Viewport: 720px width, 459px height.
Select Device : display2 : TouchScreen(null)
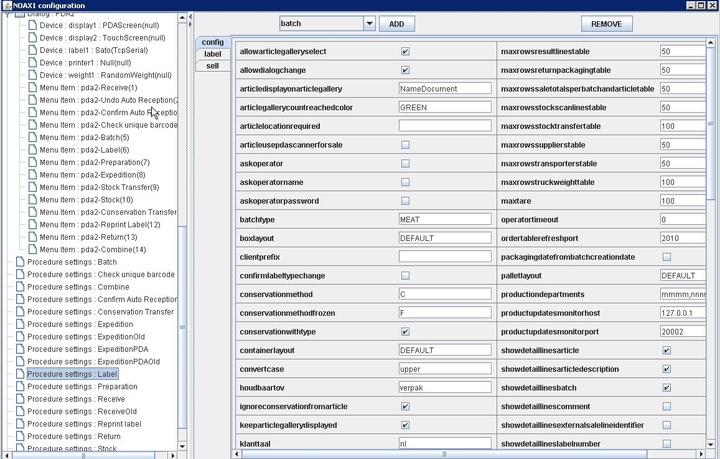click(102, 38)
